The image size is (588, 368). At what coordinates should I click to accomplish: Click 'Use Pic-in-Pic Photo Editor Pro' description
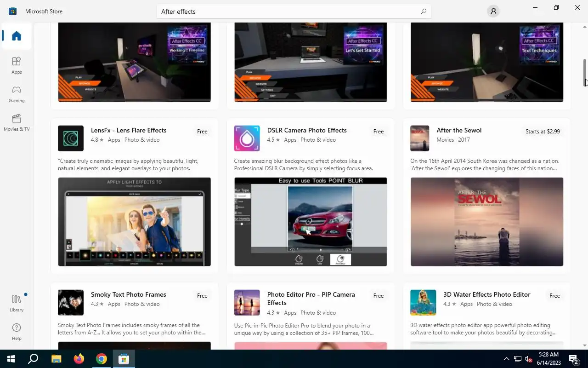[x=304, y=329]
